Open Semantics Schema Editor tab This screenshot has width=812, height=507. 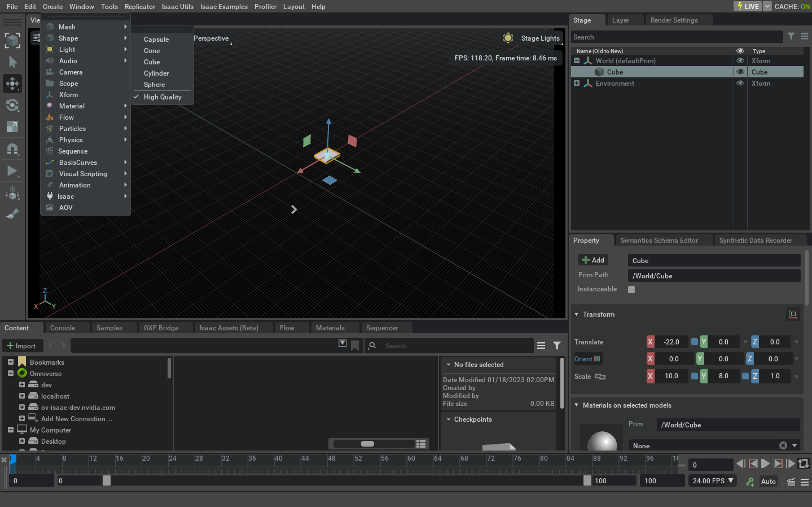click(x=659, y=241)
